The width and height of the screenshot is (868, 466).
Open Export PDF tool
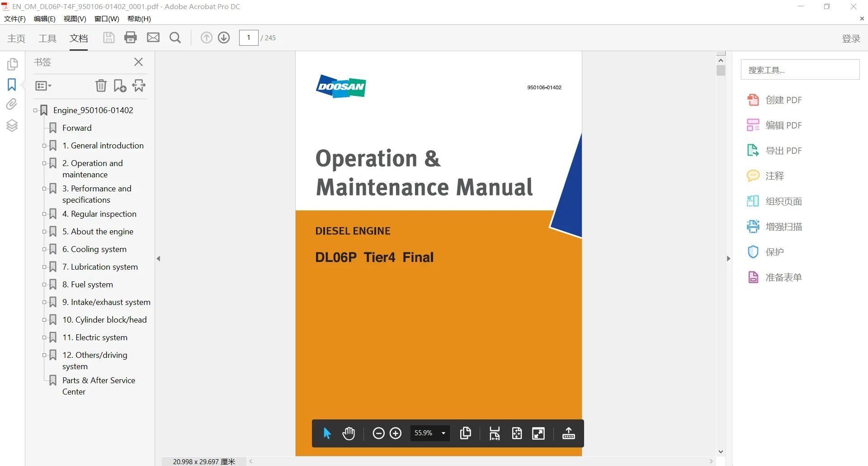[x=774, y=151]
